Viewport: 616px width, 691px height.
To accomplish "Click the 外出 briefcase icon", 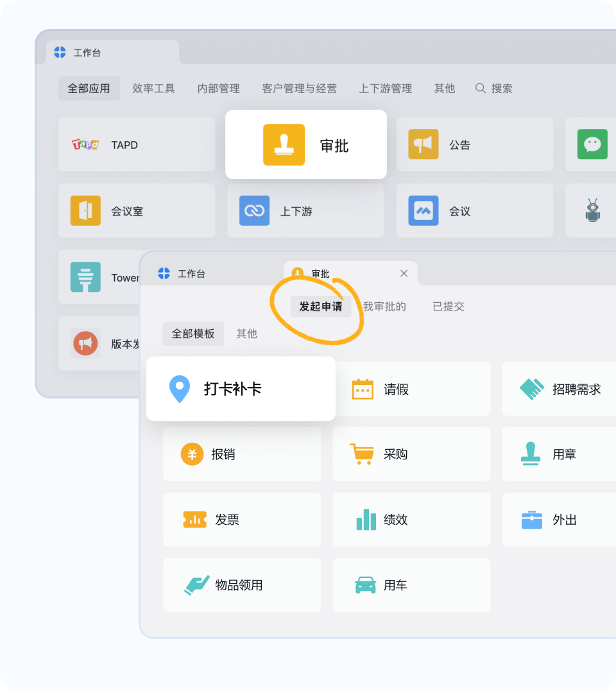I will coord(532,520).
